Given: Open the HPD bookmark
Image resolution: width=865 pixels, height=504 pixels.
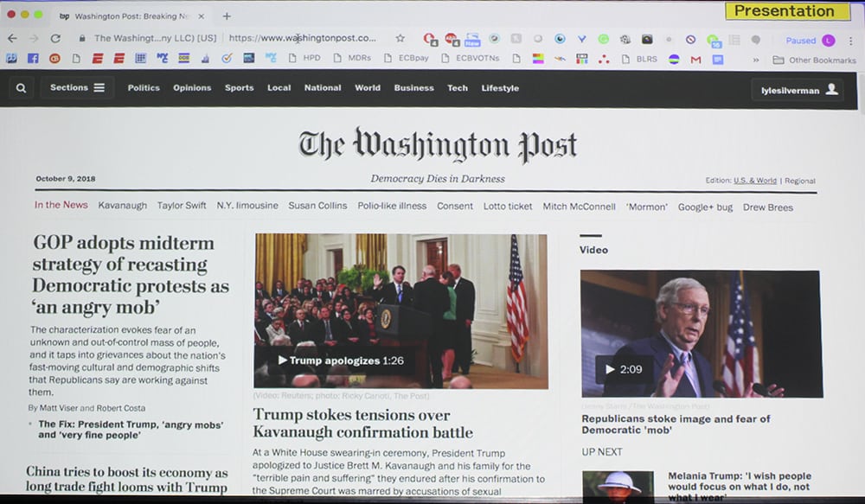Looking at the screenshot, I should [305, 58].
